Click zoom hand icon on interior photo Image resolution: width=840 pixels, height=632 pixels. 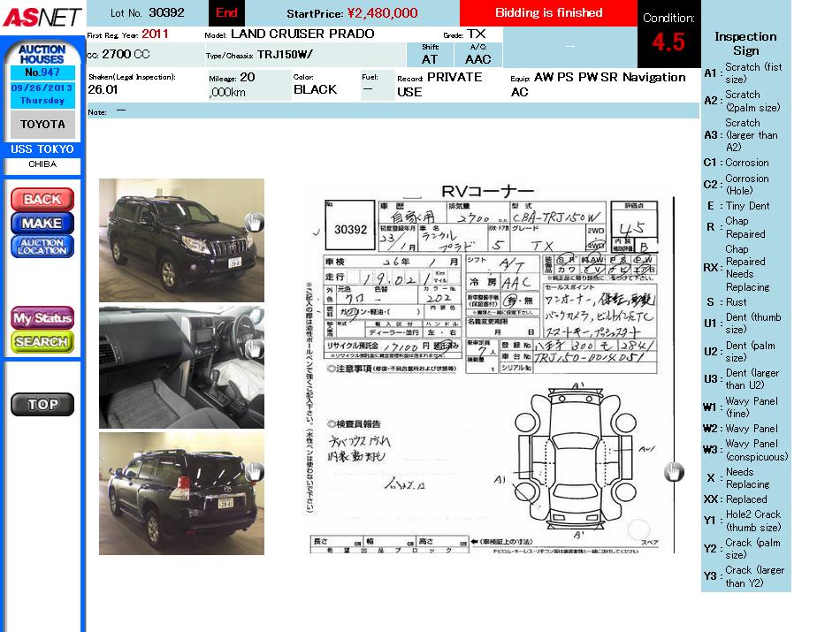[x=254, y=348]
